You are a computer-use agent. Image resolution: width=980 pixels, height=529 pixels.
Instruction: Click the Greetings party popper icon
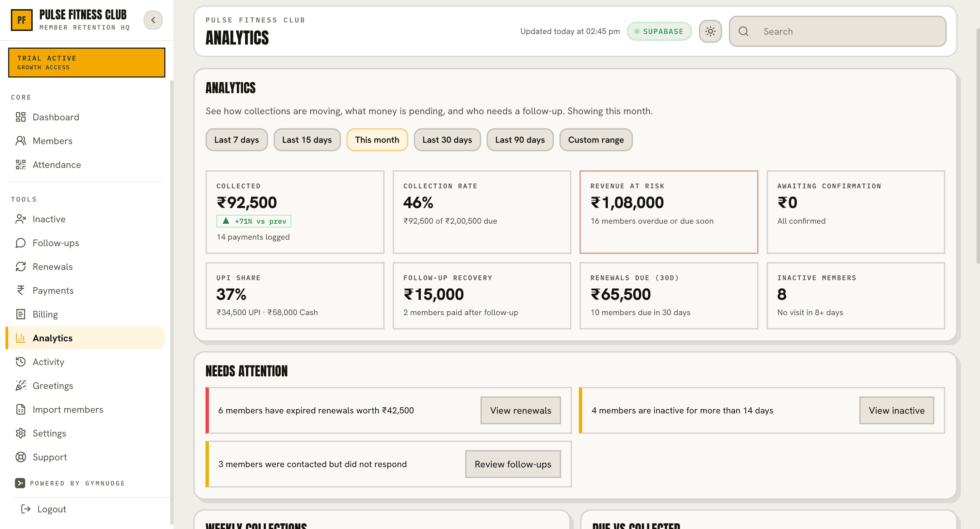(20, 385)
